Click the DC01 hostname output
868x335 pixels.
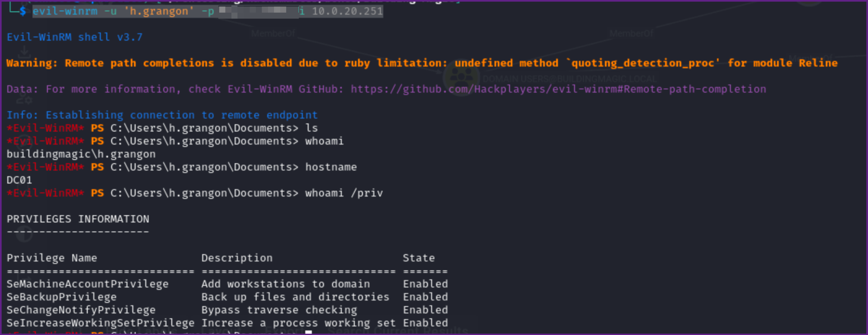tap(19, 180)
